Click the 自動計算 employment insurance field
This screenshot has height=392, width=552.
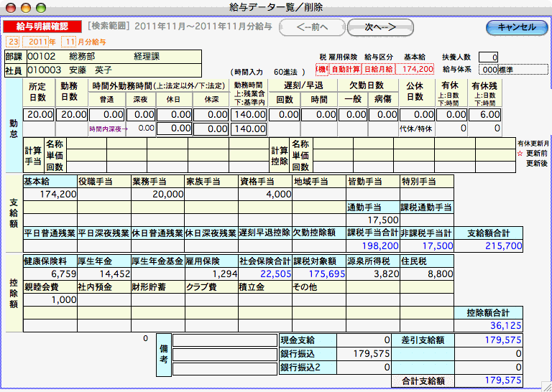pos(345,70)
